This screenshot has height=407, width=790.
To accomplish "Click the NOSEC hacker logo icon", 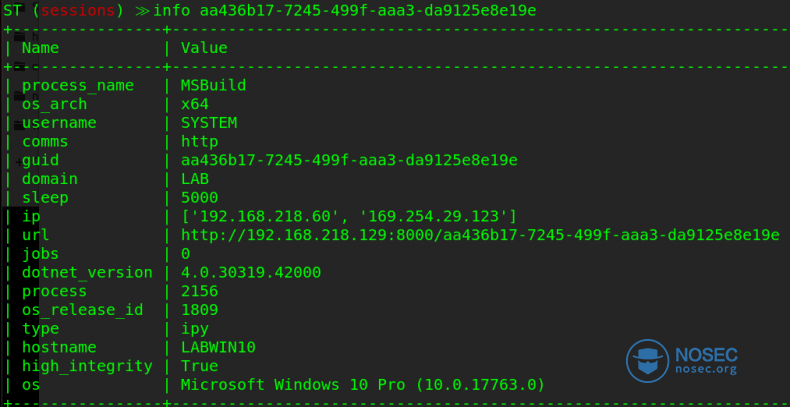I will coord(647,360).
